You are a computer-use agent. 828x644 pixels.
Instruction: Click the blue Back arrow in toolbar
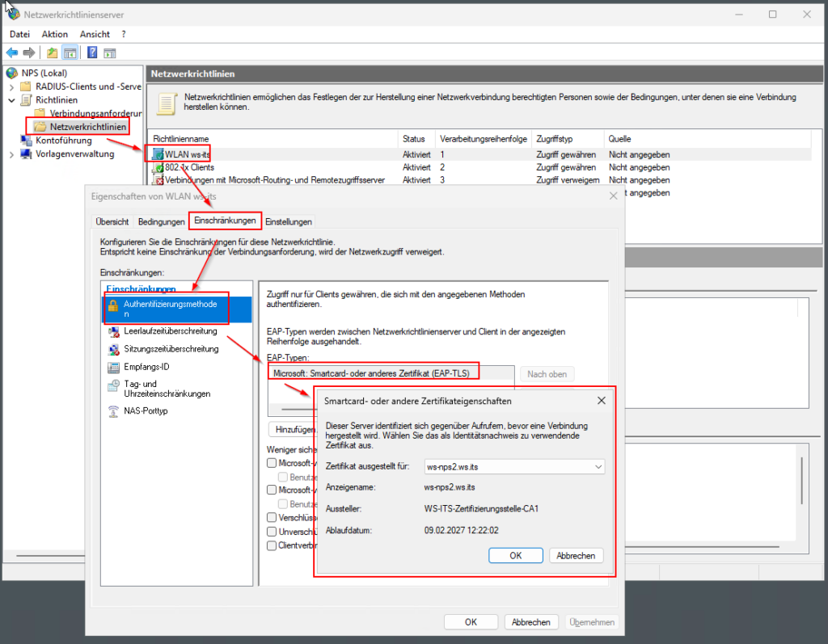pyautogui.click(x=12, y=53)
